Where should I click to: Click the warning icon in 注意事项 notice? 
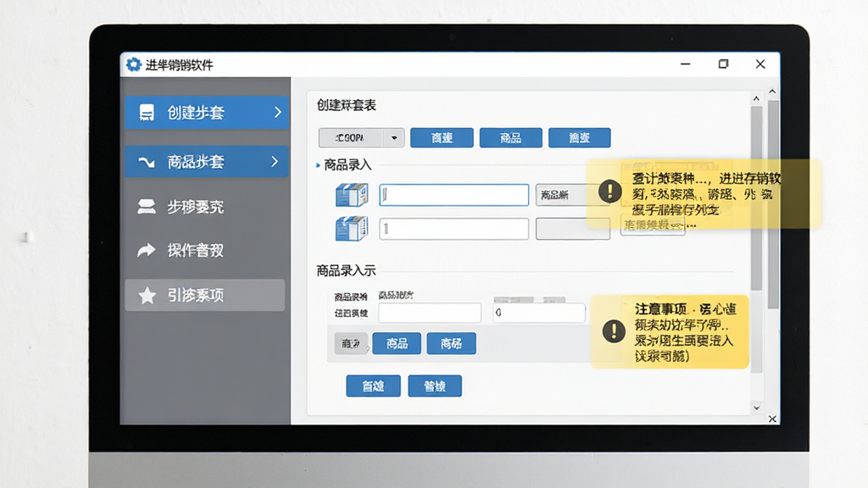614,331
